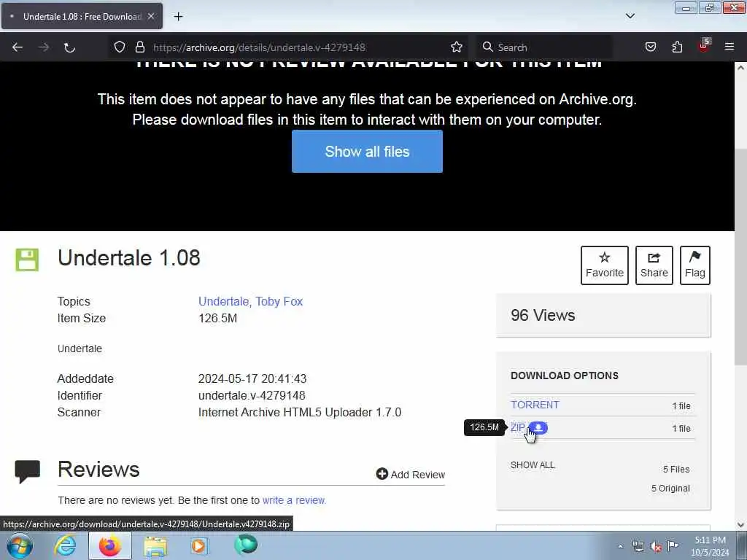The height and width of the screenshot is (560, 747).
Task: Launch Internet Explorer from taskbar
Action: 65,545
